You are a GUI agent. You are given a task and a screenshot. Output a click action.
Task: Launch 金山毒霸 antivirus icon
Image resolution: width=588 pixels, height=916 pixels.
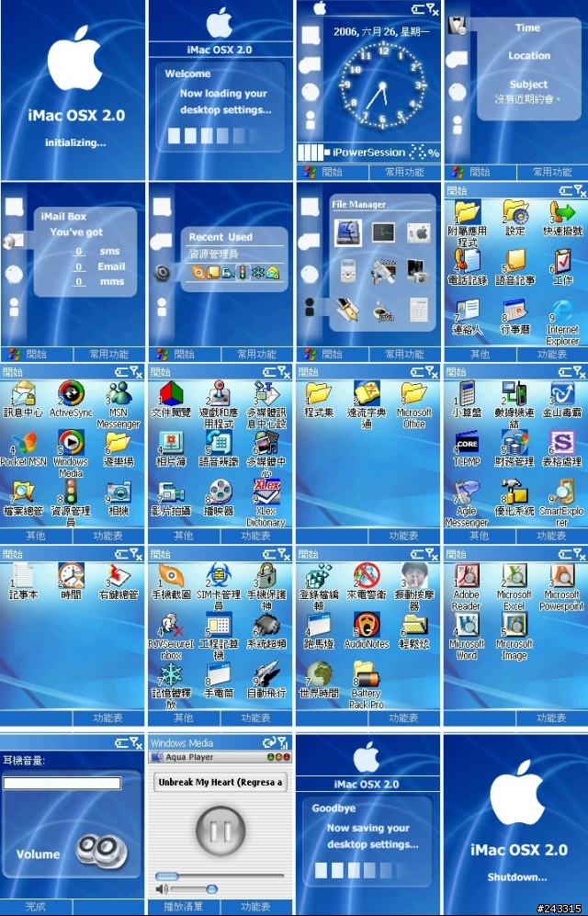(562, 394)
